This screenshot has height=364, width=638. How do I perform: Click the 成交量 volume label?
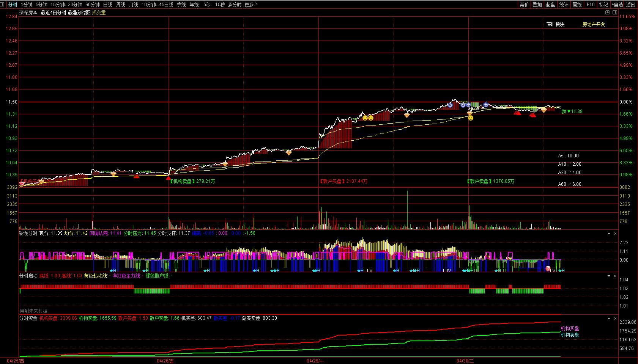[99, 13]
